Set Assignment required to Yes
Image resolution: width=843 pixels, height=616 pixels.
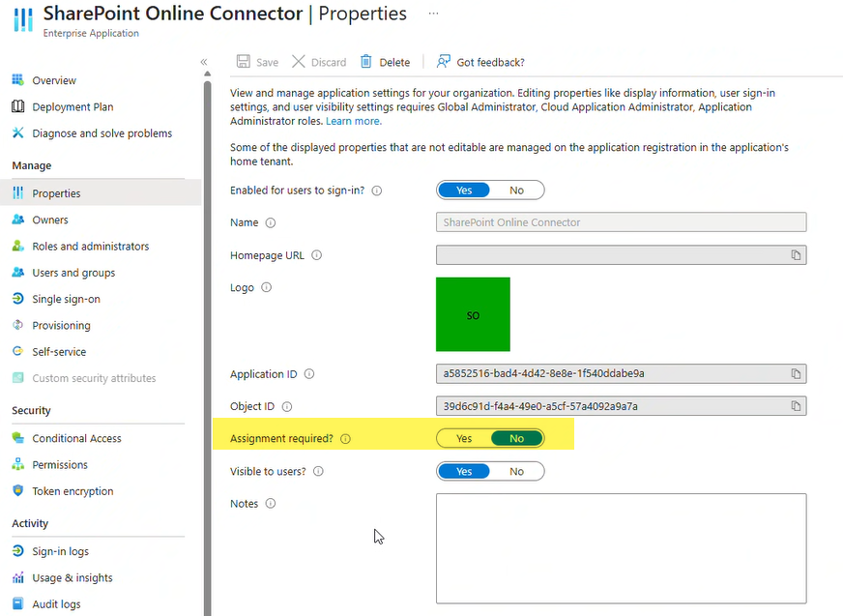coord(464,439)
